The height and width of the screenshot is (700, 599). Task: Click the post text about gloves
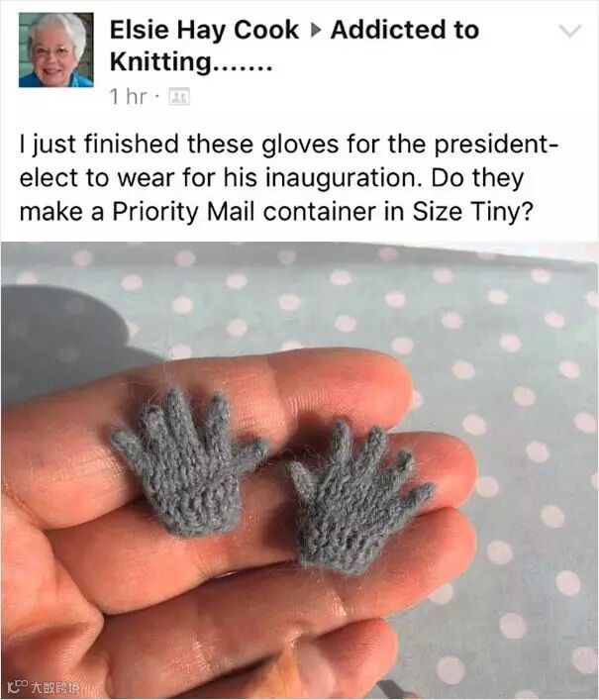288,177
